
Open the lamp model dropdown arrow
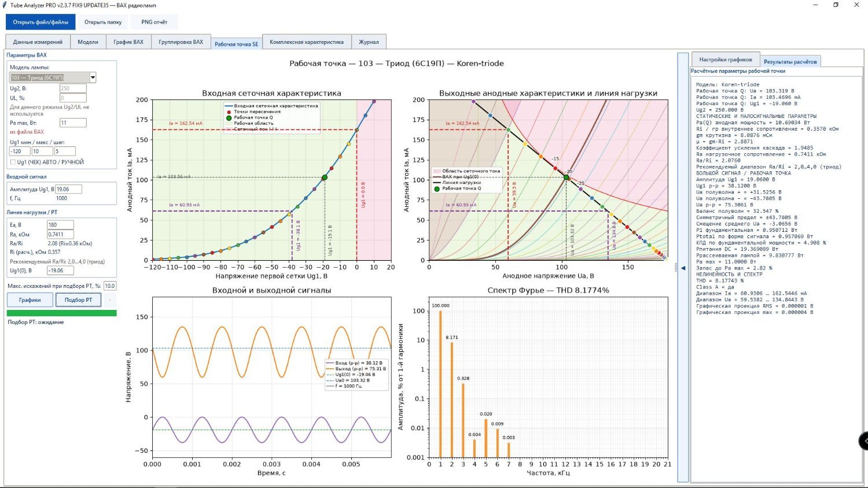click(x=93, y=77)
